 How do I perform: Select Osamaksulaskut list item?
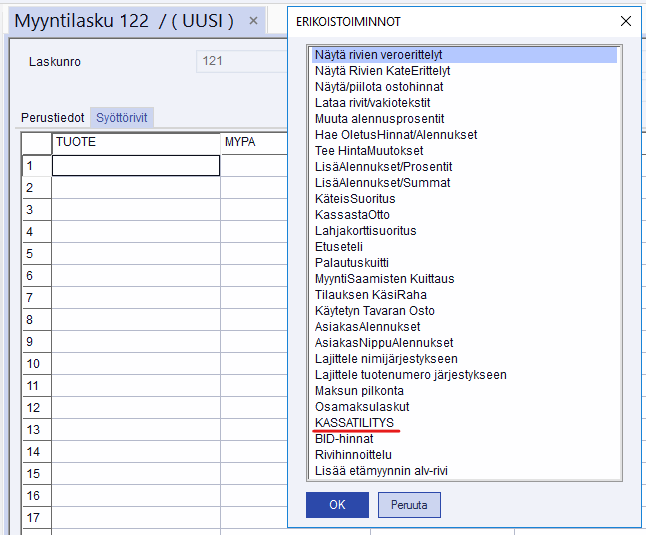click(x=362, y=407)
